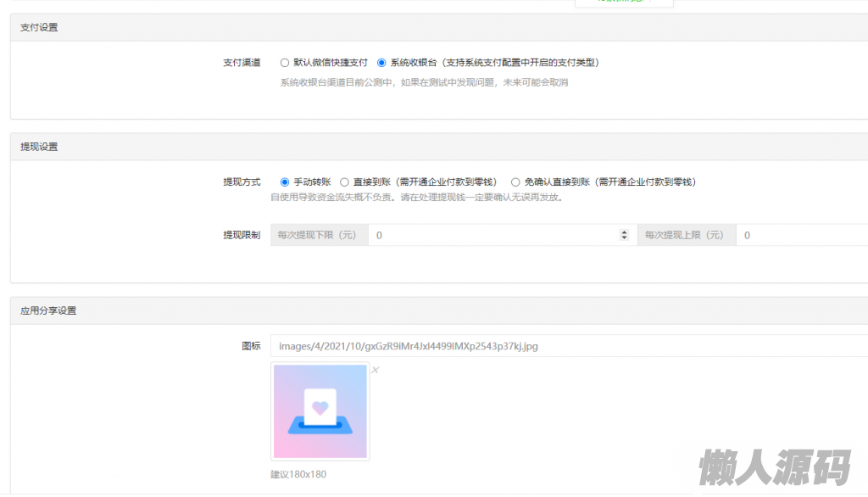Remove the share icon image with the X

pyautogui.click(x=376, y=370)
